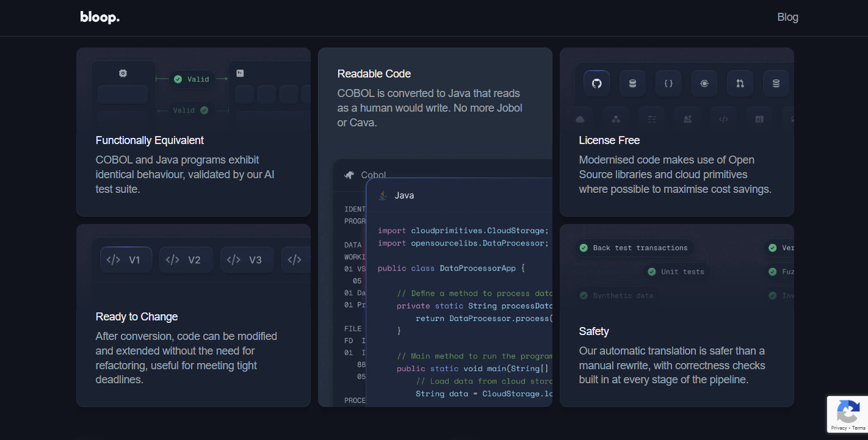
Task: Click the bright Valid check badge
Action: click(192, 79)
